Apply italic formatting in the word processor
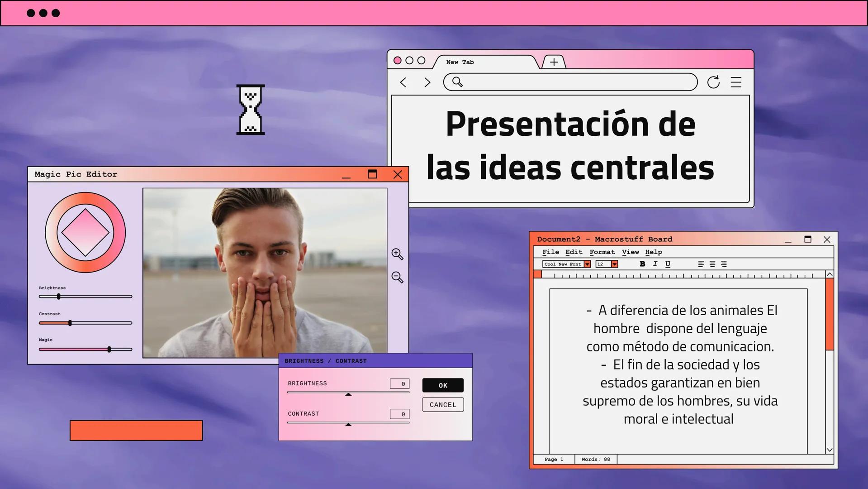This screenshot has height=489, width=868. (655, 264)
